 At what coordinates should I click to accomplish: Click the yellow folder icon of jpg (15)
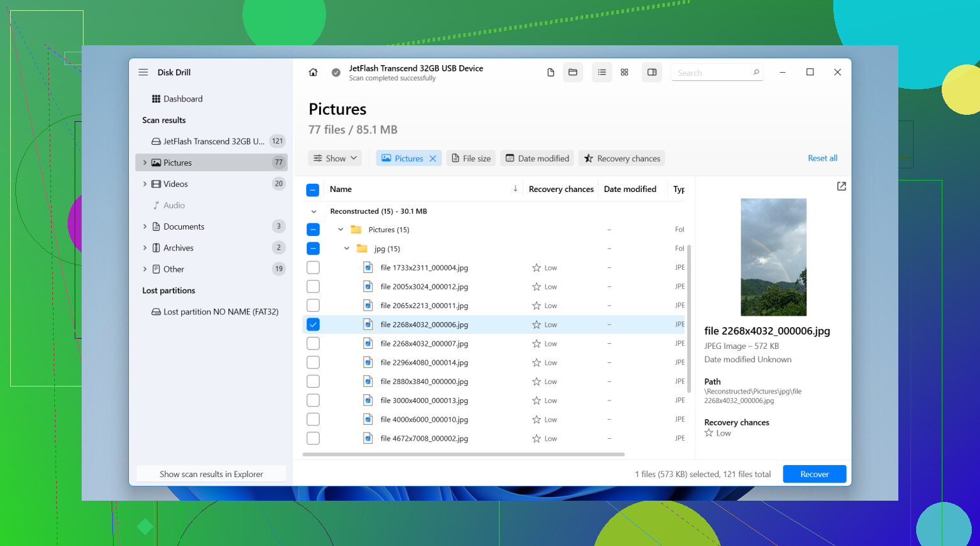[362, 249]
